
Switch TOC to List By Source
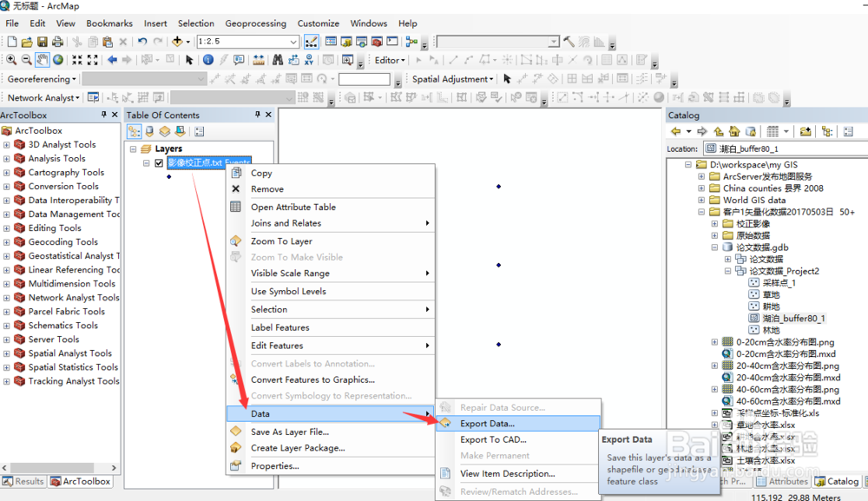click(x=149, y=131)
